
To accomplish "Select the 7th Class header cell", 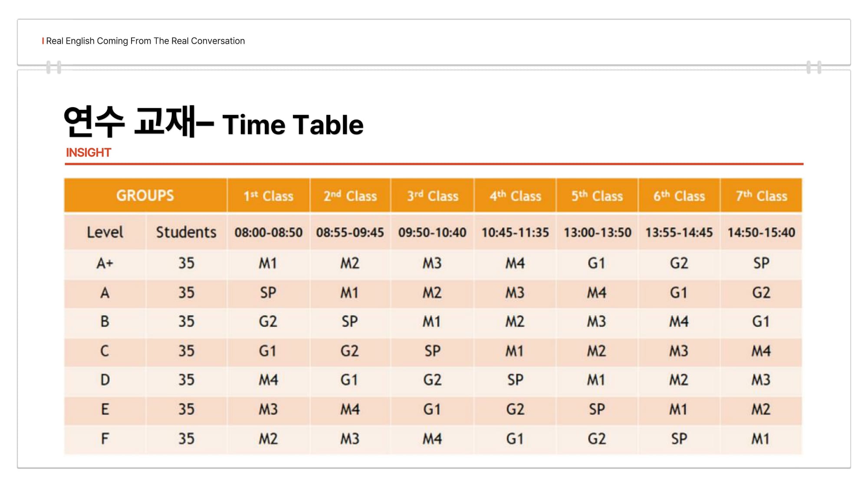I will click(x=761, y=196).
